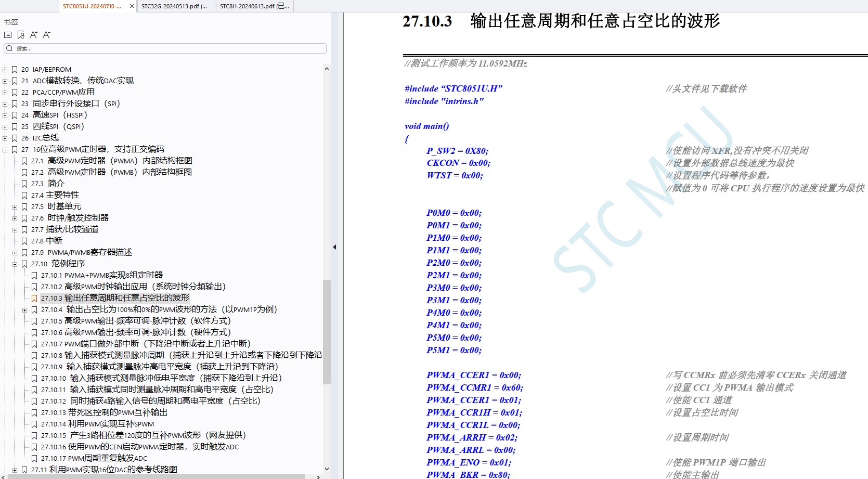Click the bookmark panel vertical scrollbar thumb
868x479 pixels.
tap(327, 332)
